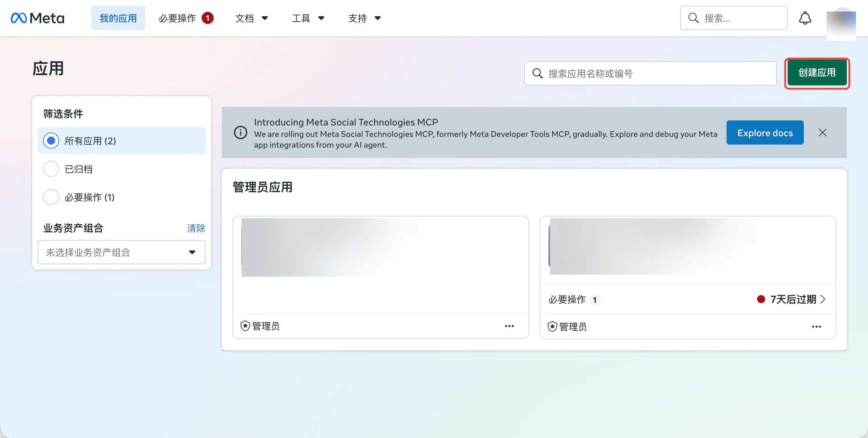Click the Introducing Meta Social Technologies MCP title
The image size is (868, 438).
pos(346,122)
